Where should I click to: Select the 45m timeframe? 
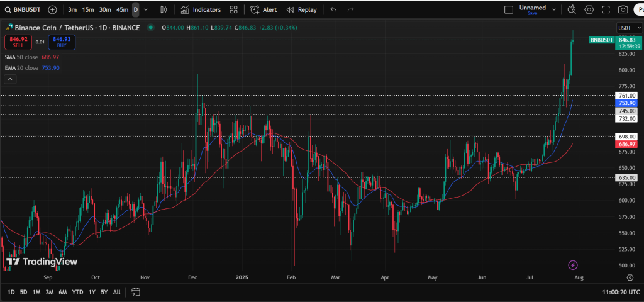(x=123, y=9)
